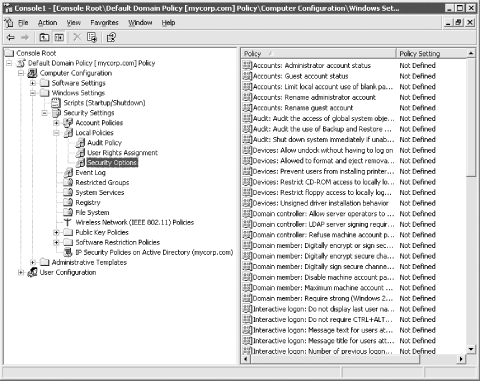
Task: Sort by the Policy column header
Action: (318, 53)
